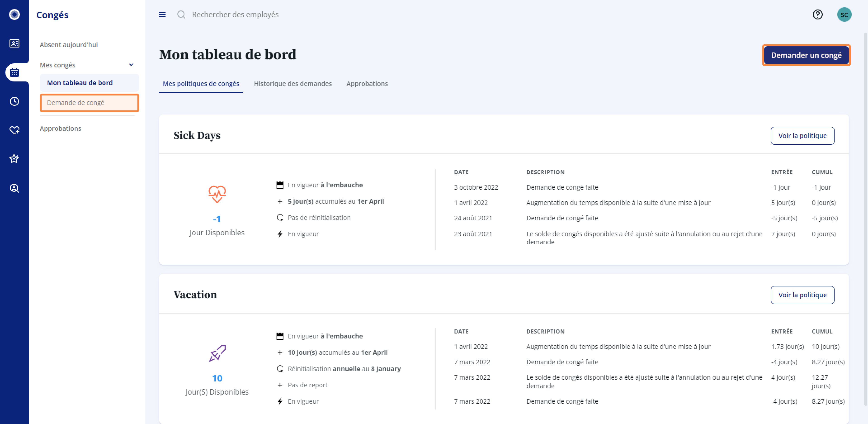Click the Vacation 'CUMUL' column header

click(822, 331)
